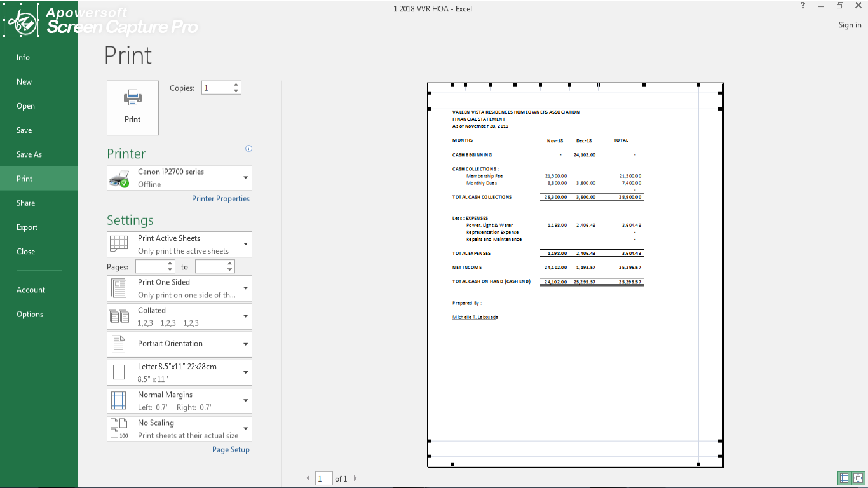Decrease the number of copies by one
Screen dimensions: 868x488
coord(236,91)
